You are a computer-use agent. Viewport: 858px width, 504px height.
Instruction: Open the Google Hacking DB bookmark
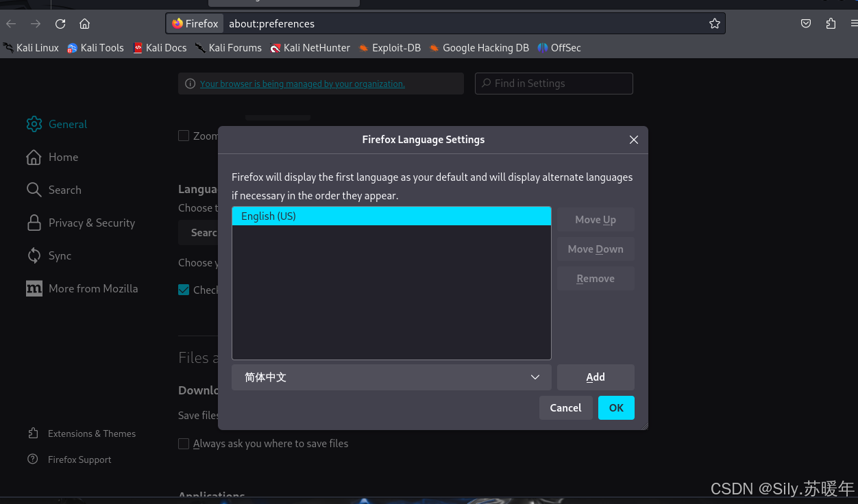[479, 48]
